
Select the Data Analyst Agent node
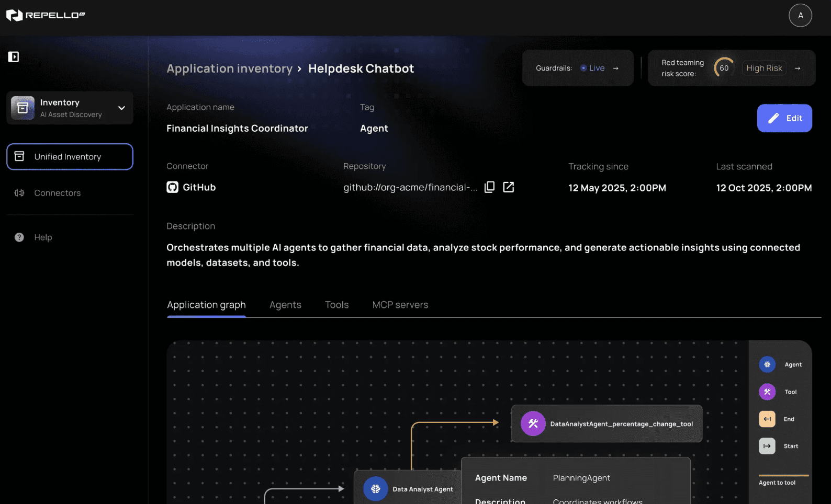pyautogui.click(x=408, y=487)
